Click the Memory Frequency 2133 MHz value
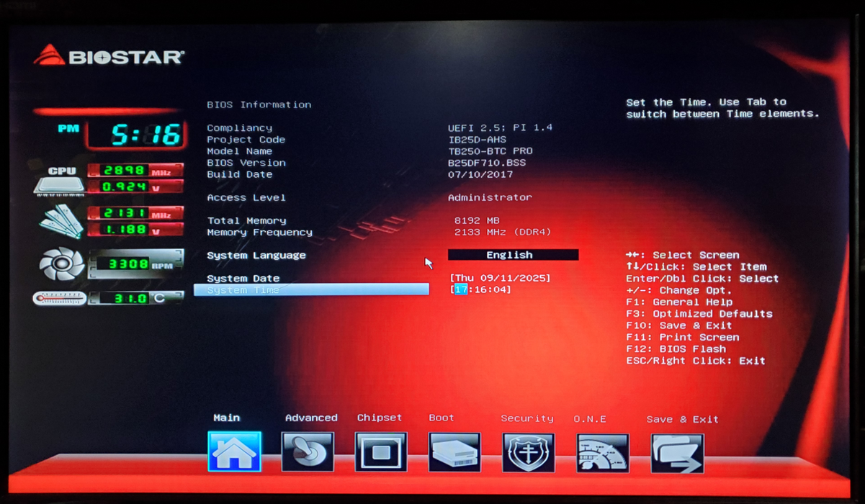This screenshot has height=504, width=865. tap(501, 232)
